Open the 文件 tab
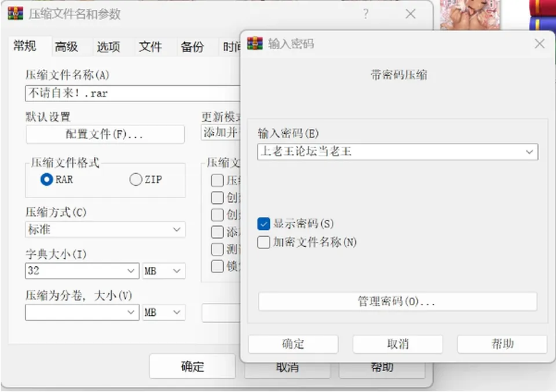This screenshot has width=556, height=392. (x=151, y=47)
